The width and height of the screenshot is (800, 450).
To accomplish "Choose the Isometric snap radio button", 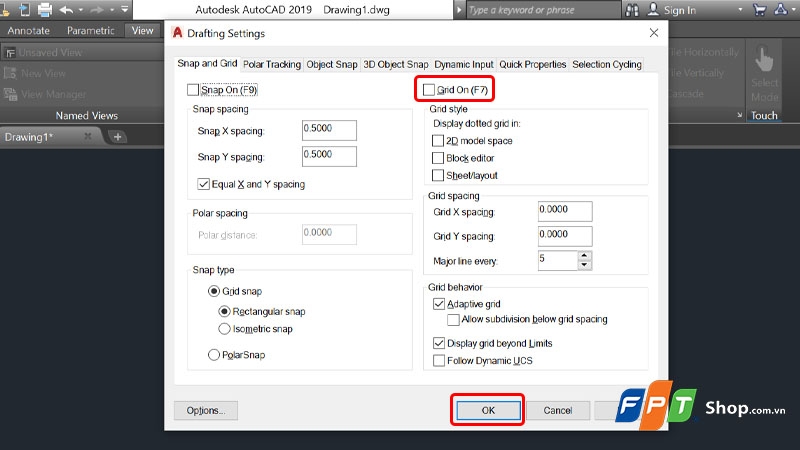I will (x=224, y=329).
